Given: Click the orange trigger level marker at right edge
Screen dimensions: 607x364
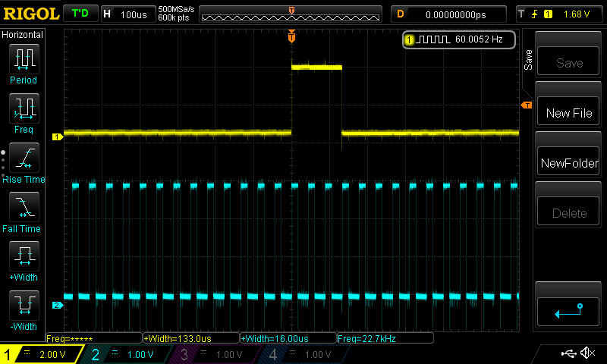Looking at the screenshot, I should coord(527,105).
